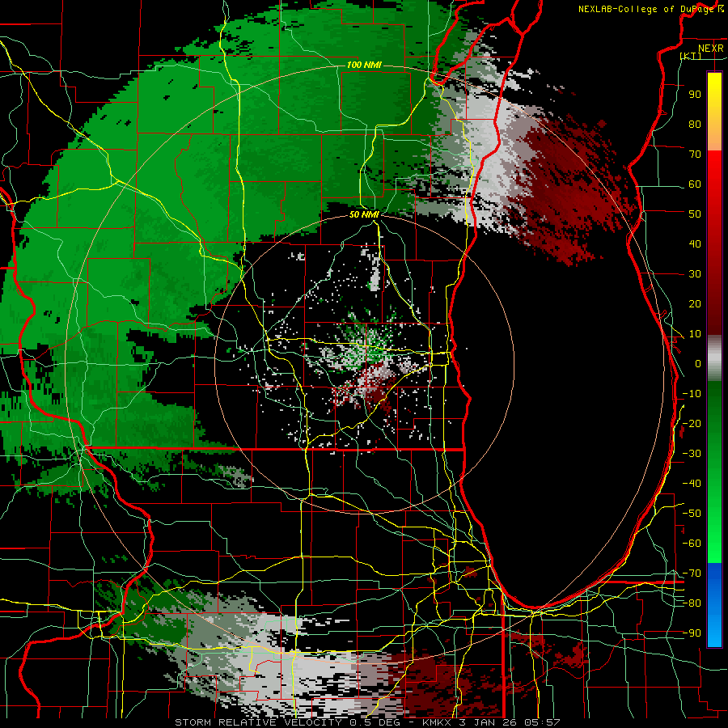
Task: Click the gray zero-velocity segment of the color bar
Action: [x=714, y=358]
